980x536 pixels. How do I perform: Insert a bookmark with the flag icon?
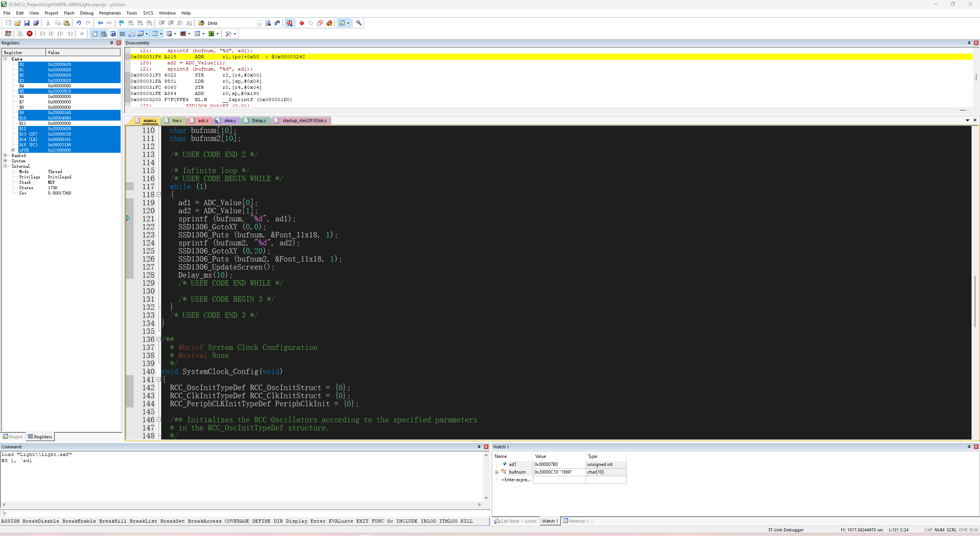121,23
